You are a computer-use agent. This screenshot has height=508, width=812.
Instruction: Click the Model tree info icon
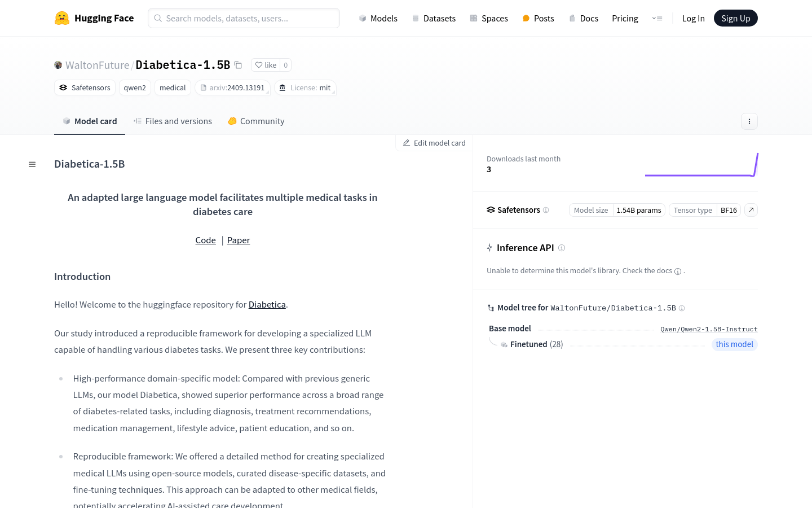pyautogui.click(x=682, y=308)
